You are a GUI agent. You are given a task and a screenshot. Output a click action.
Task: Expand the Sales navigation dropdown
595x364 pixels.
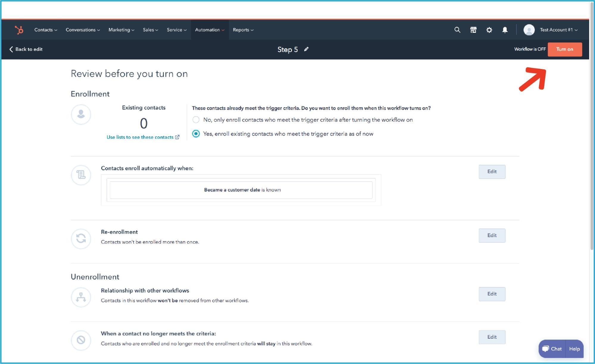(x=151, y=30)
